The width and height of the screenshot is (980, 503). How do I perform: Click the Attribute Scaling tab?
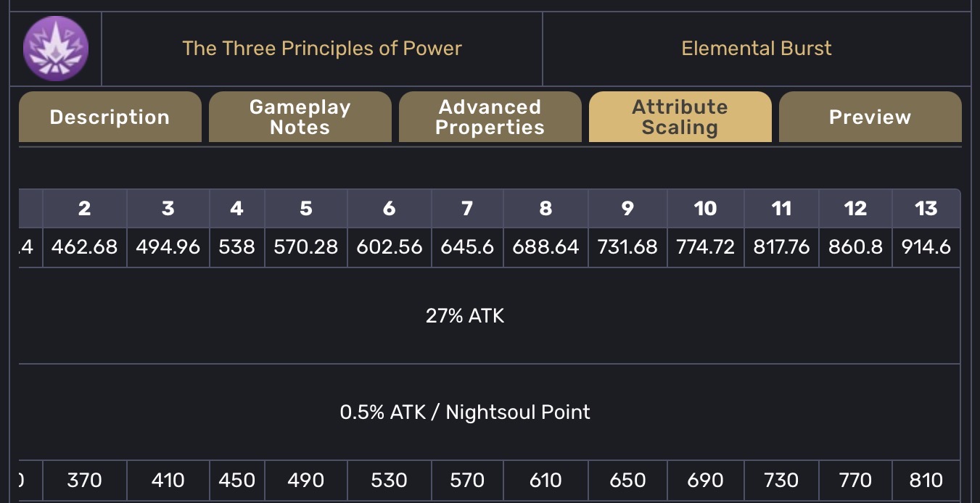click(680, 117)
